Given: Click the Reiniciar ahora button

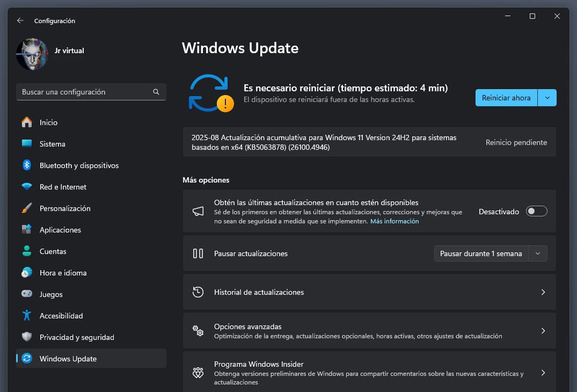Looking at the screenshot, I should pos(506,98).
